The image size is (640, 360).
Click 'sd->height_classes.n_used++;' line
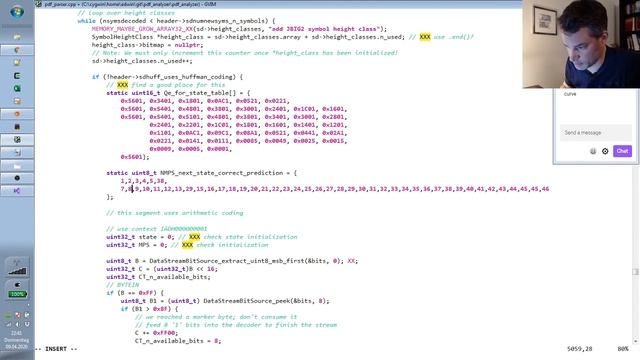142,61
